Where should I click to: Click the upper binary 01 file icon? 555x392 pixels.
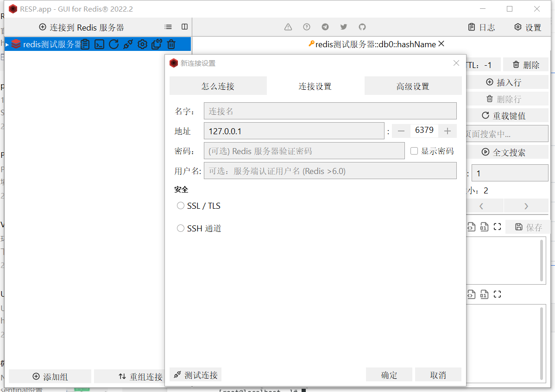(x=484, y=227)
